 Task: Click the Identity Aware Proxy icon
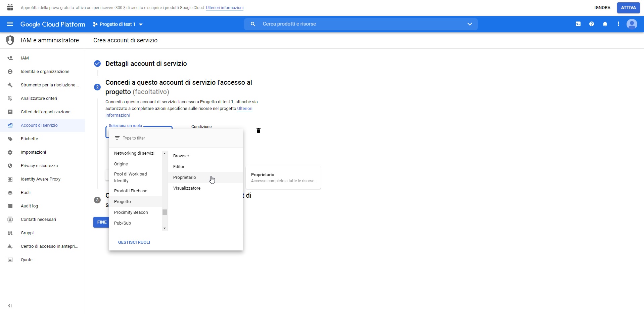tap(10, 179)
